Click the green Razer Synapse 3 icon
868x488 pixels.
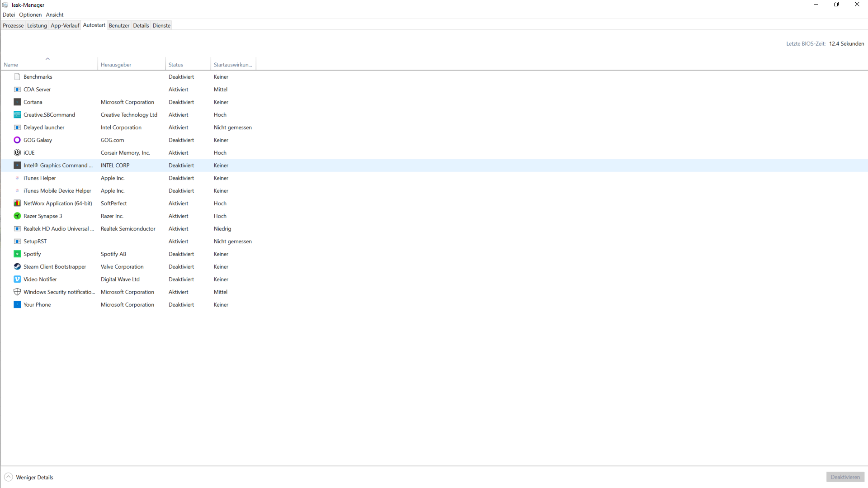[x=17, y=216]
